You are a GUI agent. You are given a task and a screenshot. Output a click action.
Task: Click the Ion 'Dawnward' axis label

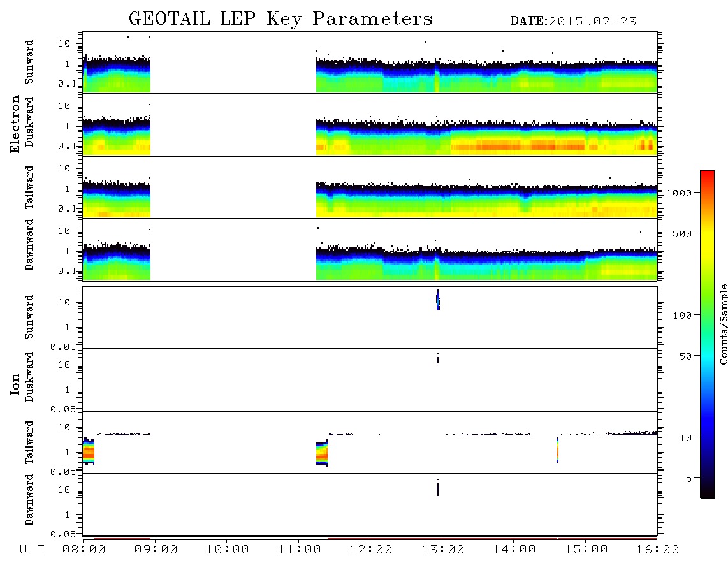(x=29, y=500)
